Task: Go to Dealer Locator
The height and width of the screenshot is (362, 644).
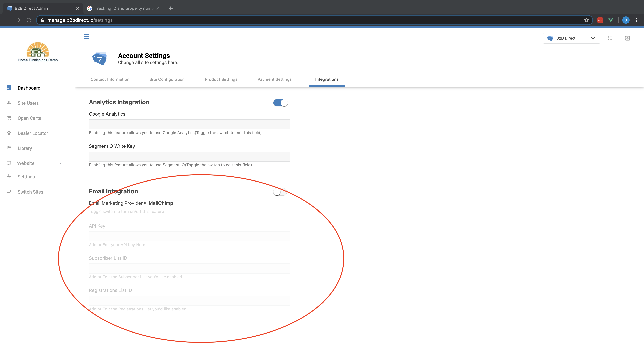Action: pyautogui.click(x=33, y=133)
